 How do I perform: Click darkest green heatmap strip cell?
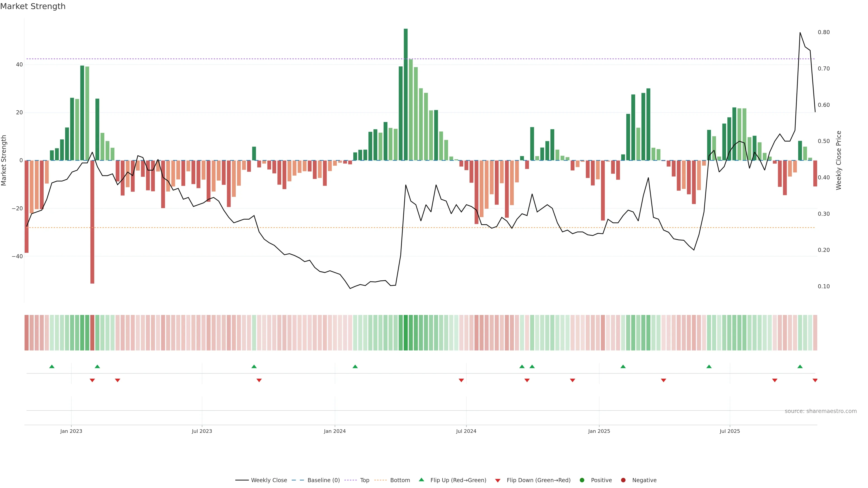[x=406, y=333]
